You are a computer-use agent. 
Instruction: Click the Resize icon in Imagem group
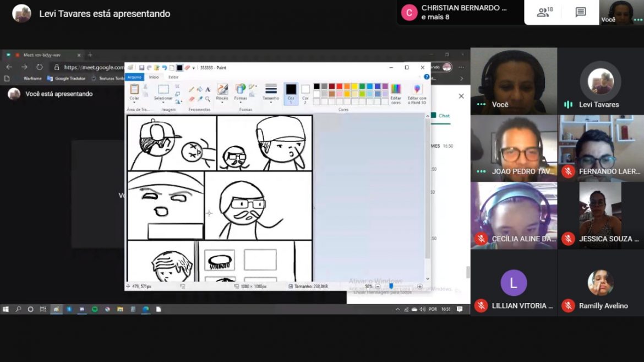coord(177,94)
